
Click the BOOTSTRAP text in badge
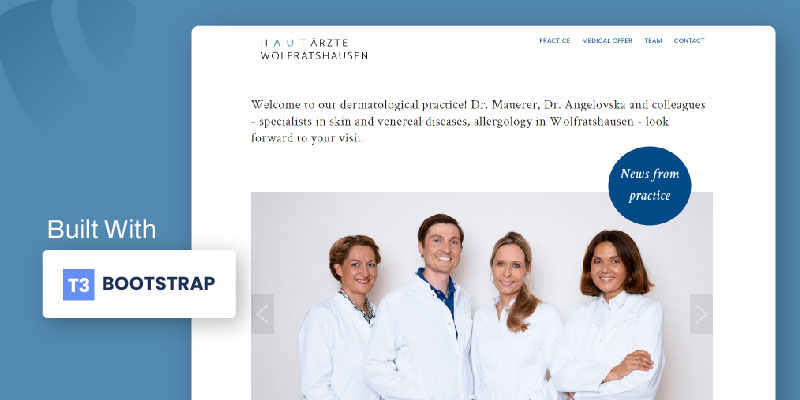tap(159, 284)
